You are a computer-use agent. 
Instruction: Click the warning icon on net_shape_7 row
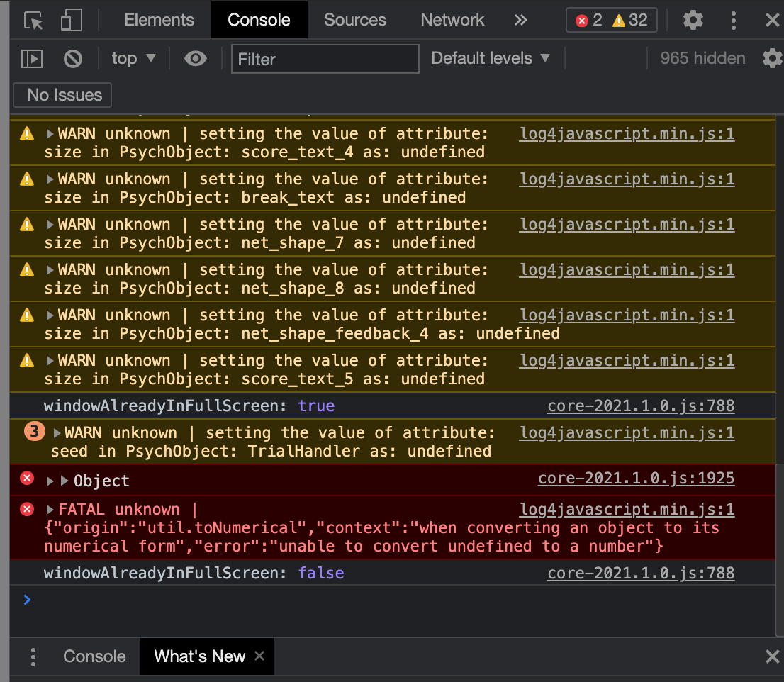click(x=27, y=225)
